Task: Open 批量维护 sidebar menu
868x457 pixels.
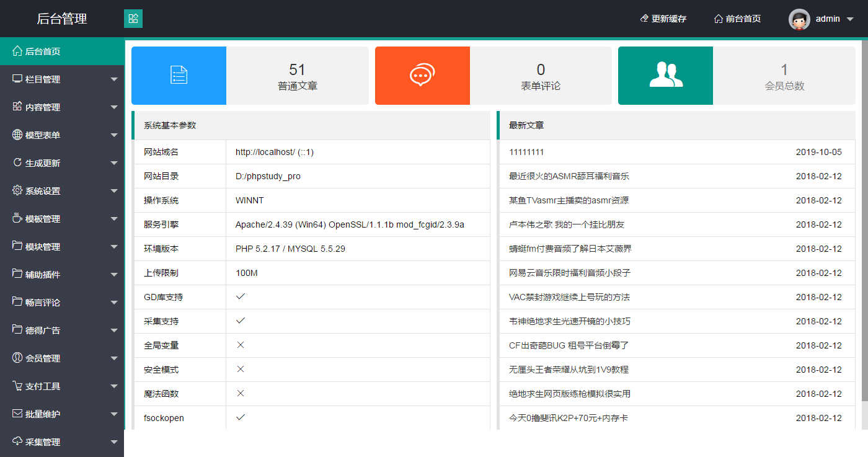Action: 62,414
